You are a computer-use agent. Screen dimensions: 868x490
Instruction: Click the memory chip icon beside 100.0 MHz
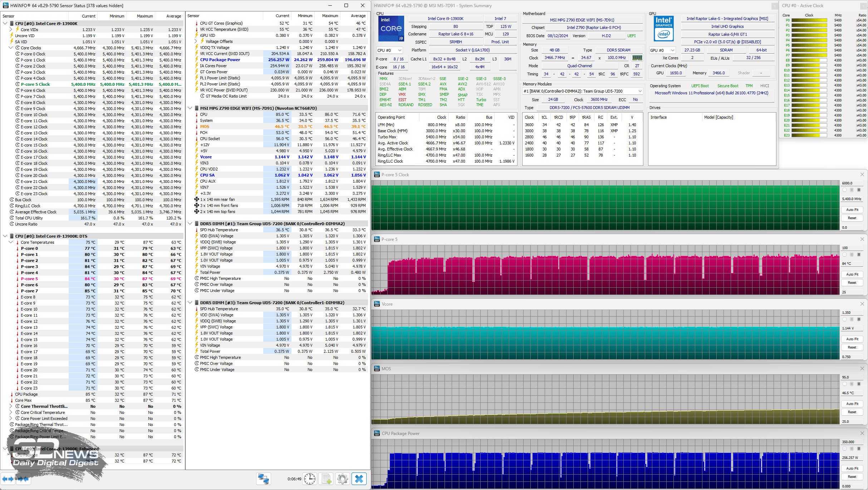637,58
